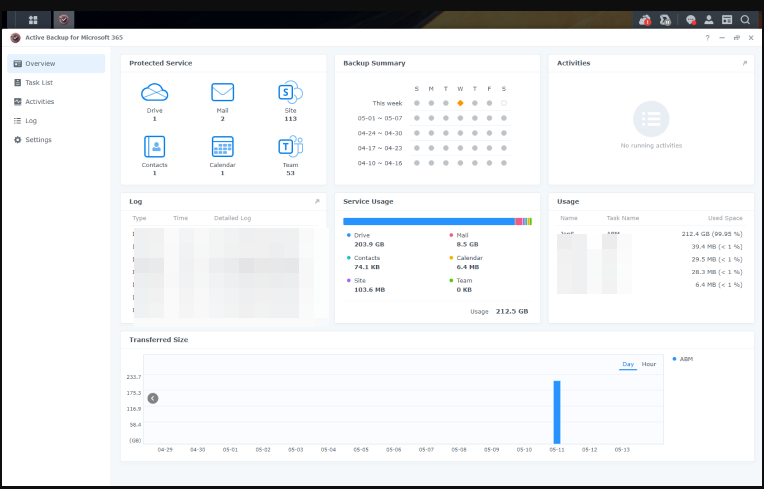Click the No running activities list icon
The height and width of the screenshot is (489, 764).
651,119
